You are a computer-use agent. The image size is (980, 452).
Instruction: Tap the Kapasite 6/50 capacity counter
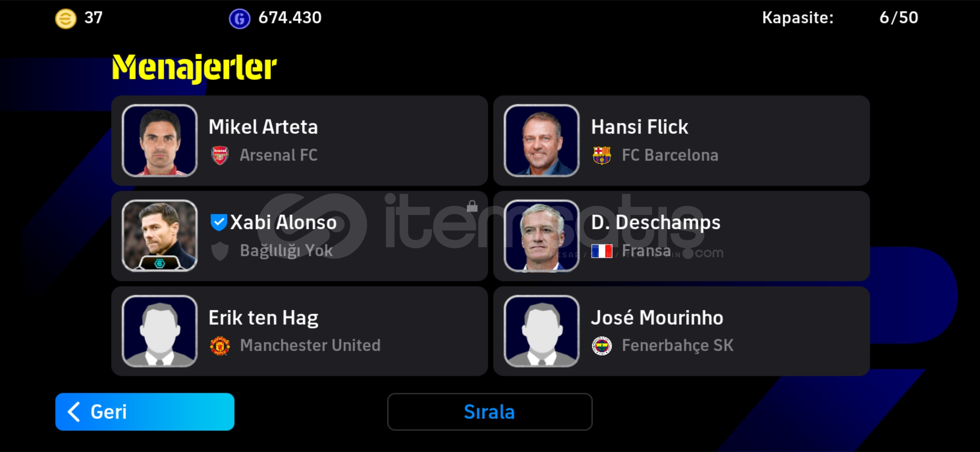click(840, 18)
